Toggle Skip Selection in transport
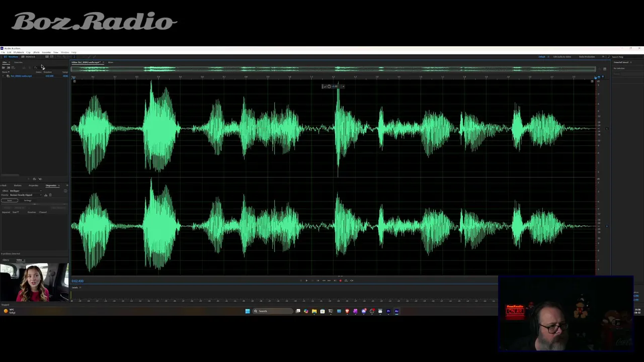Image resolution: width=644 pixels, height=362 pixels. (352, 281)
